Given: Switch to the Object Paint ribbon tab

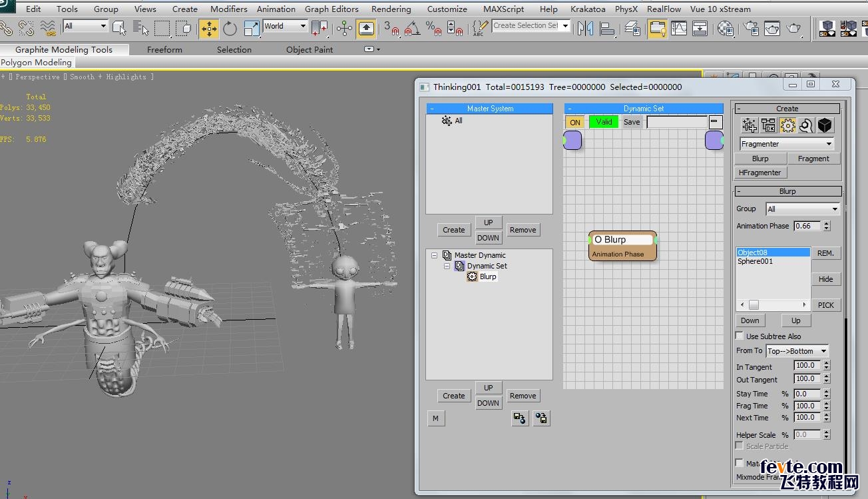Looking at the screenshot, I should coord(310,49).
